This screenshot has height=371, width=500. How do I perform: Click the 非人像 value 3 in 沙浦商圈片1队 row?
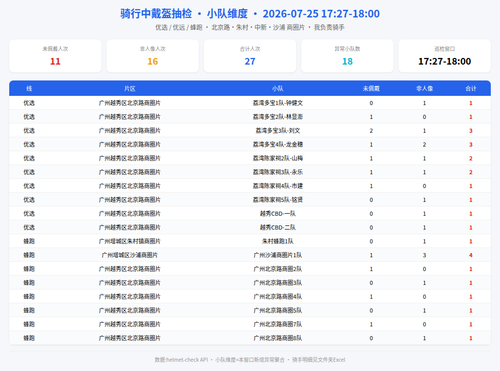click(x=424, y=255)
